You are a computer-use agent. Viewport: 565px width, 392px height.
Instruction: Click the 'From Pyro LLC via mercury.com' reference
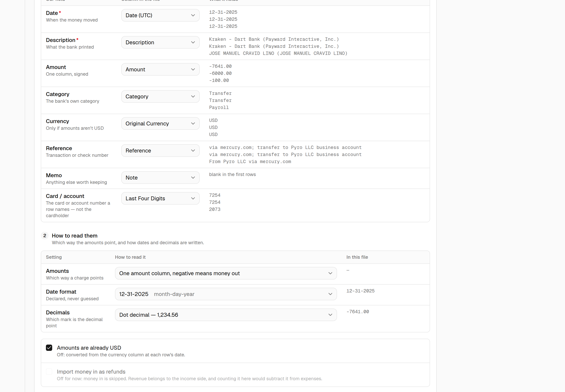pyautogui.click(x=250, y=161)
